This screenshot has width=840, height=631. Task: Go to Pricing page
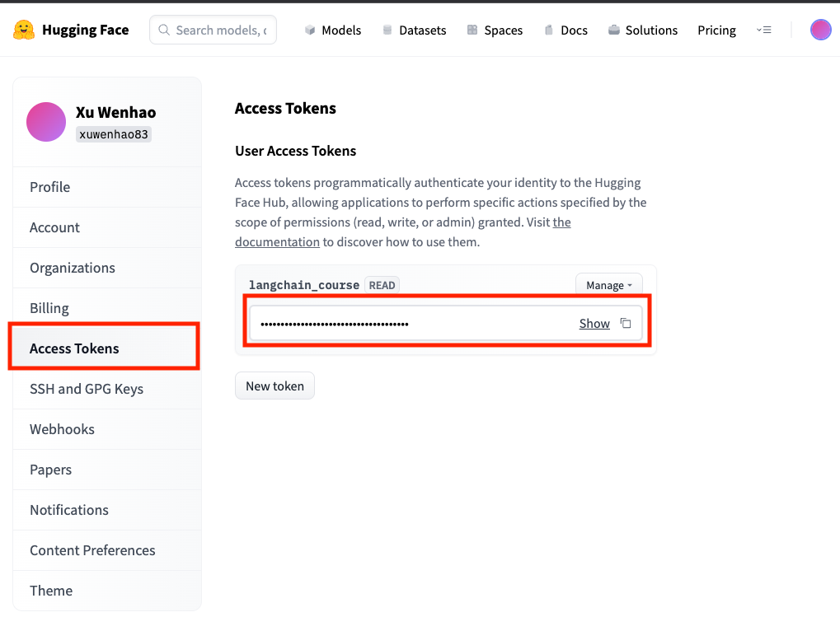(716, 30)
